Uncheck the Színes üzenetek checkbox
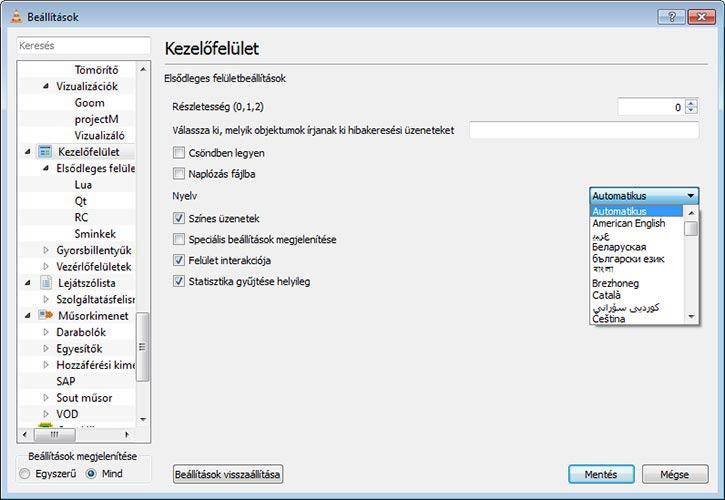This screenshot has height=500, width=725. tap(179, 218)
